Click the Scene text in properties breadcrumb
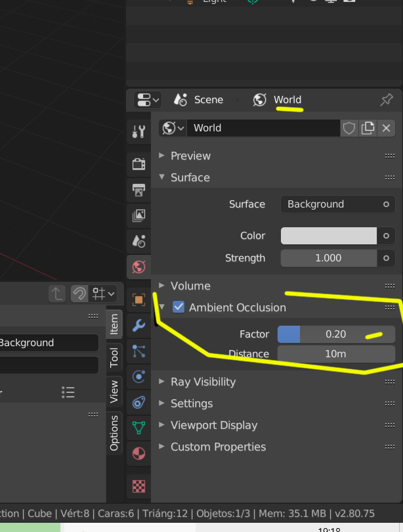403x532 pixels. pos(209,100)
